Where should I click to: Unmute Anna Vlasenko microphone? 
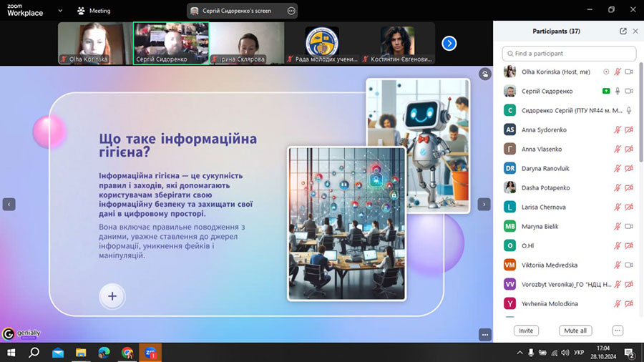(618, 149)
